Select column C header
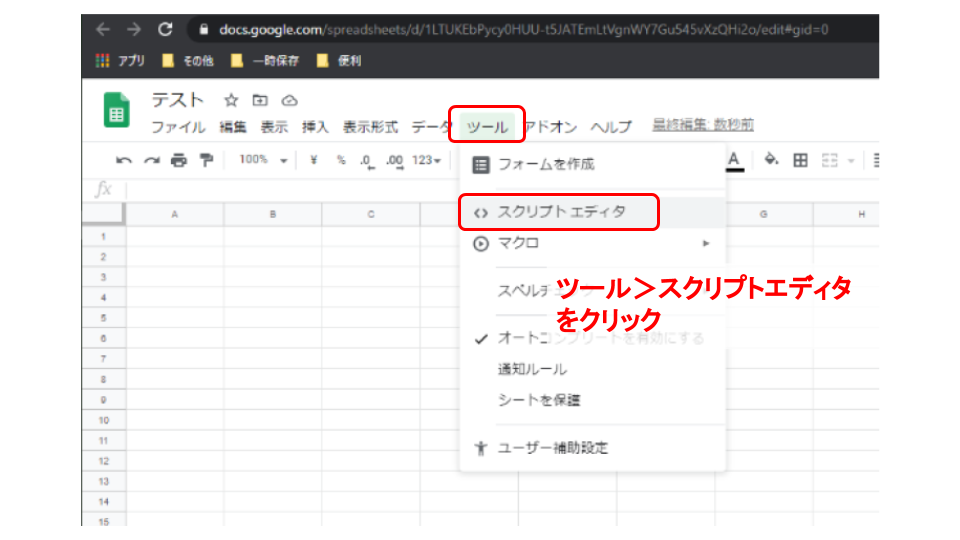Image resolution: width=960 pixels, height=540 pixels. (371, 214)
